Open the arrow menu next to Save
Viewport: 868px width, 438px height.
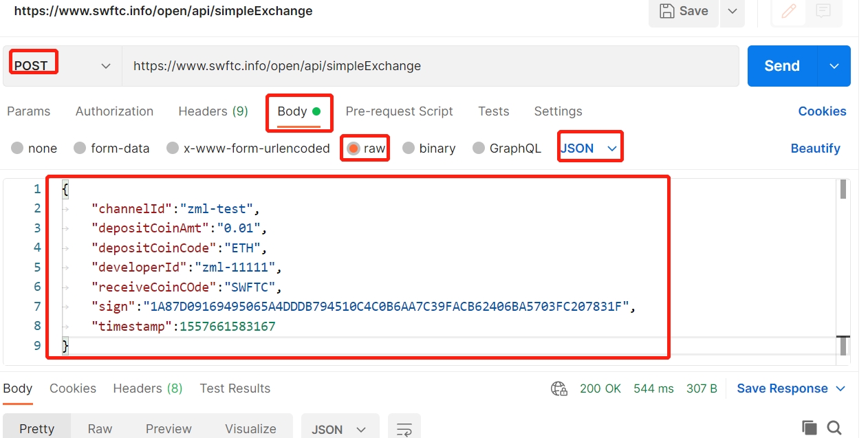click(x=732, y=11)
